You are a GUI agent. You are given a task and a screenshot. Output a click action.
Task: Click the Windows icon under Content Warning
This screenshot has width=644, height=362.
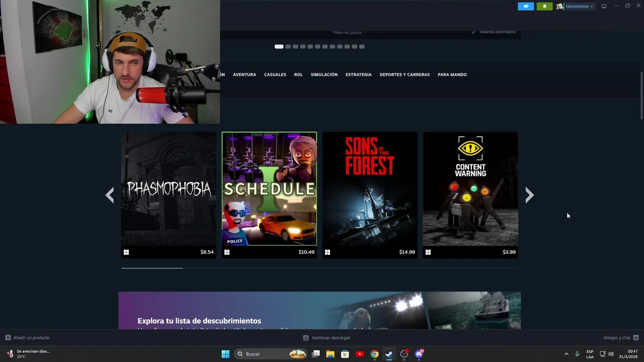(428, 252)
